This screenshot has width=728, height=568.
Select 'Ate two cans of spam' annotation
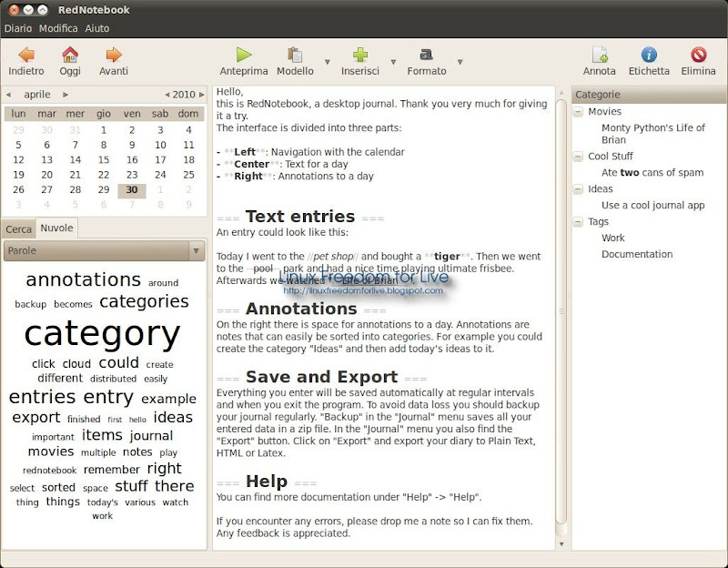click(x=652, y=173)
